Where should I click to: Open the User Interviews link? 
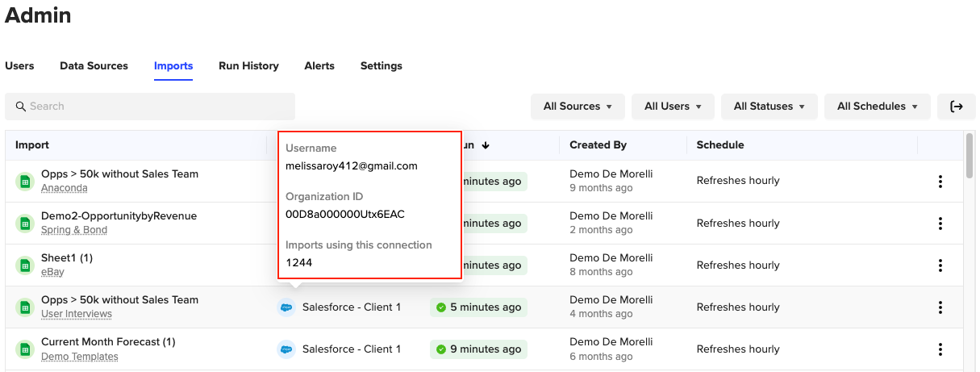click(x=77, y=314)
